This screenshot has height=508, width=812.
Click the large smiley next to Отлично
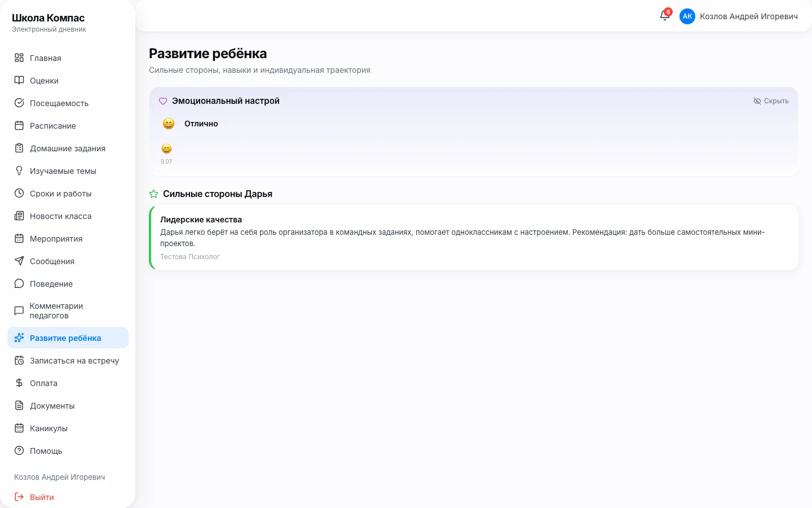pos(169,124)
